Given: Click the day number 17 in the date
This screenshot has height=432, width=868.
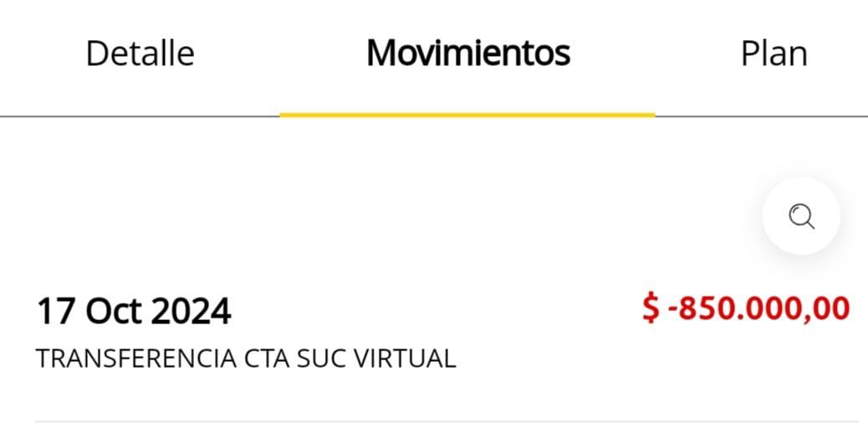Looking at the screenshot, I should (x=54, y=312).
